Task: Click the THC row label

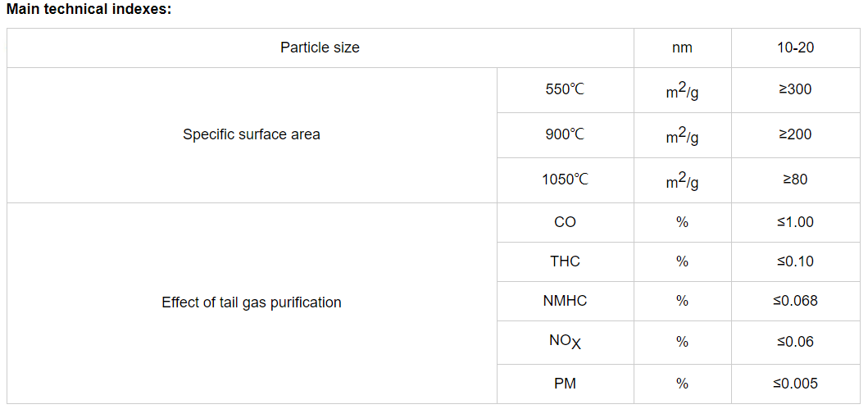Action: click(x=566, y=261)
